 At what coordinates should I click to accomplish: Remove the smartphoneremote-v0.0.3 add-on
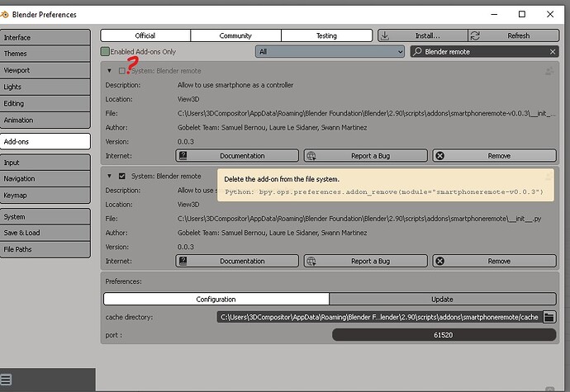point(494,156)
